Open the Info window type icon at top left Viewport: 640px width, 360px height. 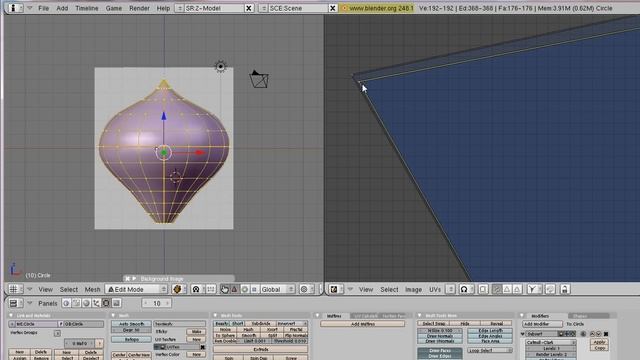(x=15, y=8)
